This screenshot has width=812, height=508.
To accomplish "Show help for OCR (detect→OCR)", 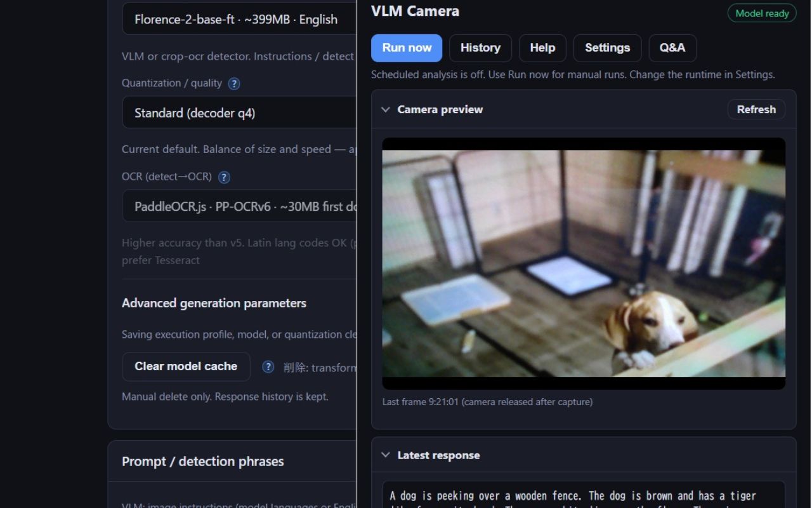I will click(x=224, y=177).
